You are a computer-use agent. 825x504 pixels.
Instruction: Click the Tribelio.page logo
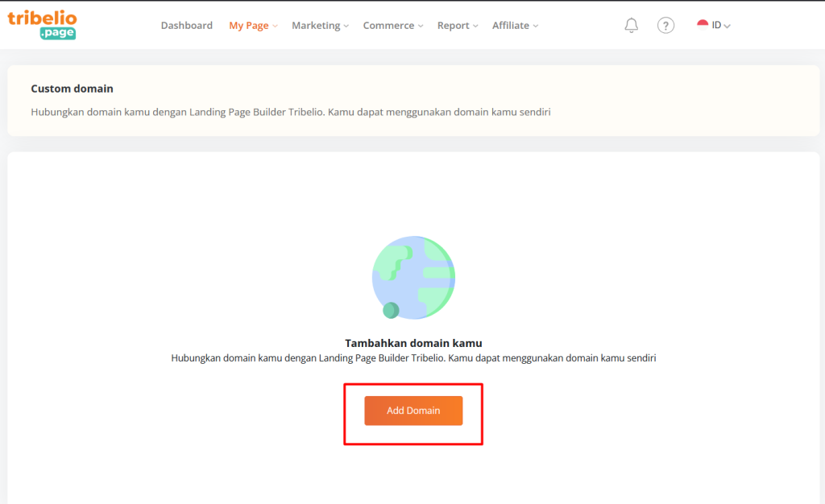(x=42, y=24)
